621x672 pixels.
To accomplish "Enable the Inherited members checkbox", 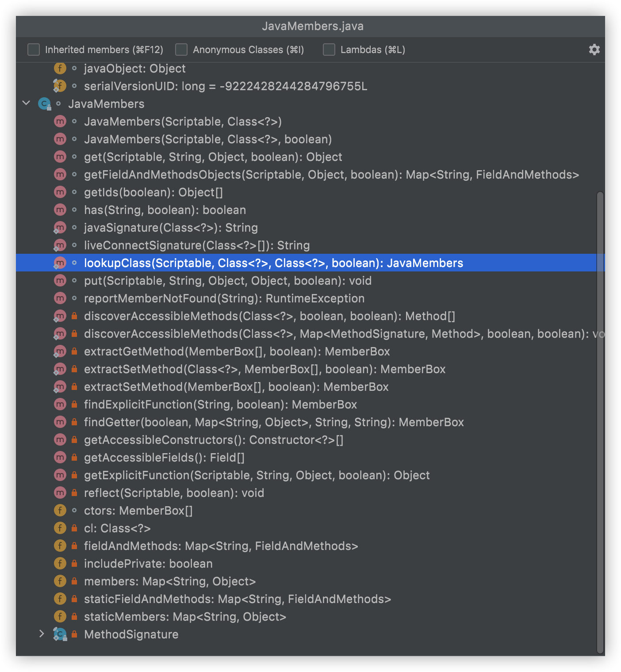I will point(34,50).
